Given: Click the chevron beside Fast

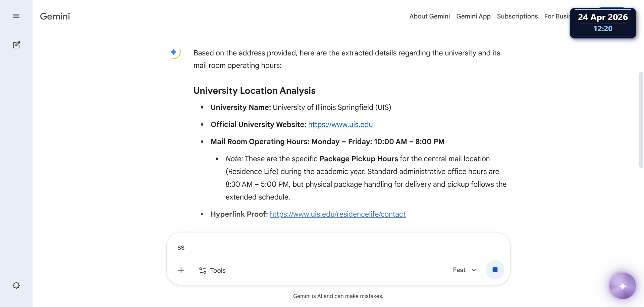Looking at the screenshot, I should pos(474,270).
